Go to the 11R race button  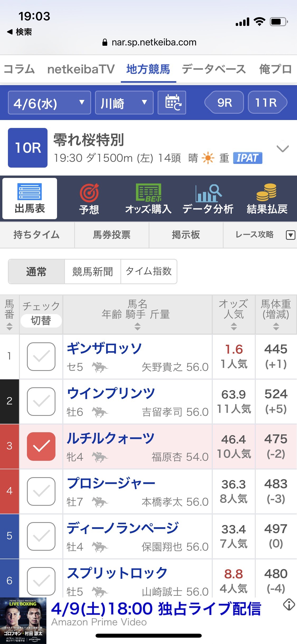click(267, 102)
